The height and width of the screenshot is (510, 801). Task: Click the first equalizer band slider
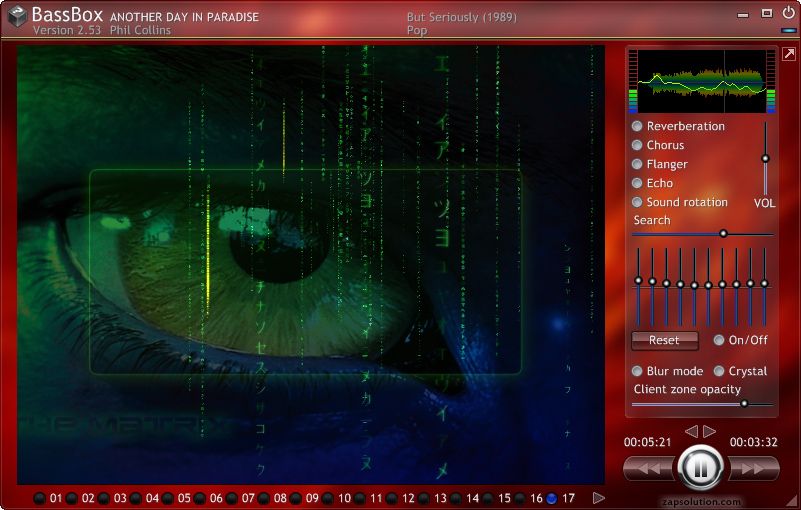[x=638, y=281]
